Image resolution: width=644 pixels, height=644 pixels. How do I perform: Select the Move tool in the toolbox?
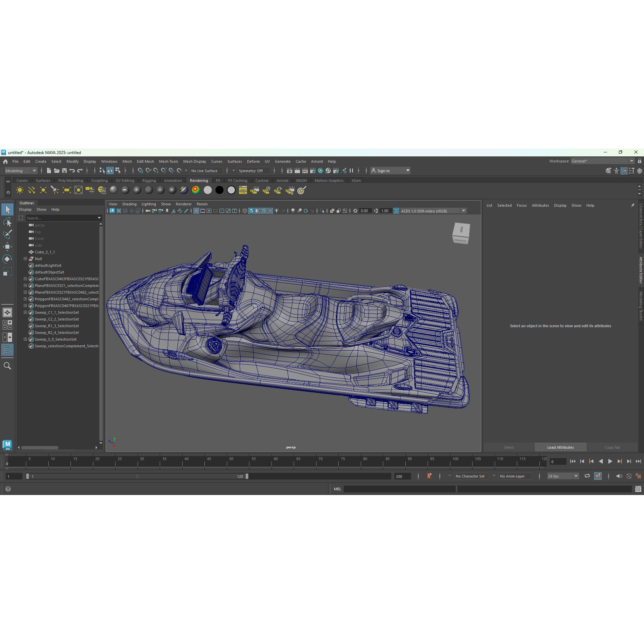pos(7,247)
